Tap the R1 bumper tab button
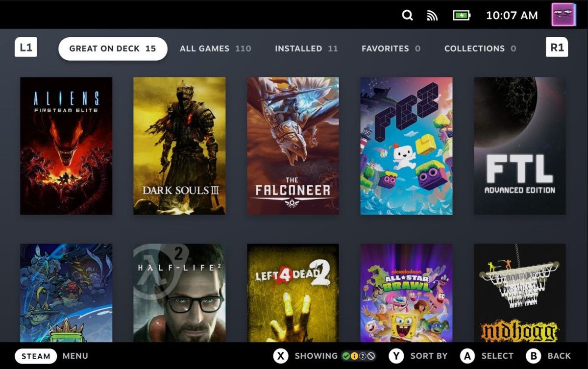The image size is (588, 369). tap(557, 48)
